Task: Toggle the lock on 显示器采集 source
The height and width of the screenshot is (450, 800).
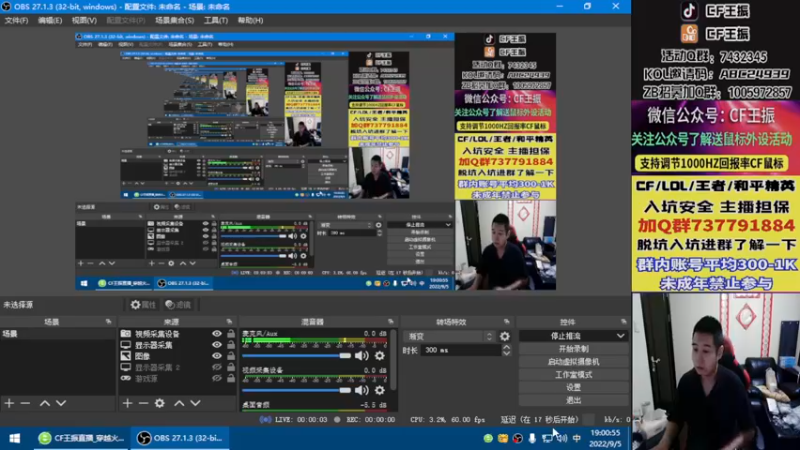Action: (x=231, y=345)
